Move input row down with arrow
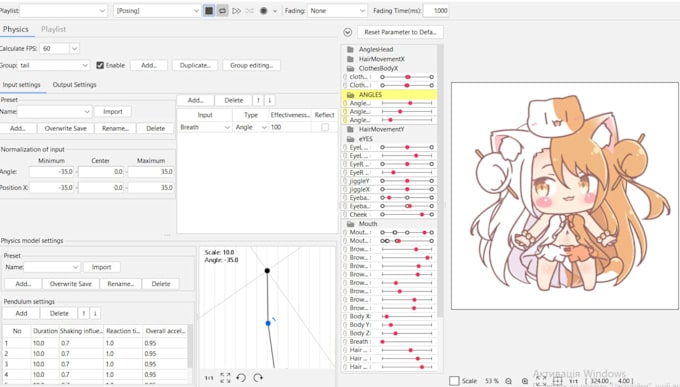The height and width of the screenshot is (387, 680). [x=269, y=100]
